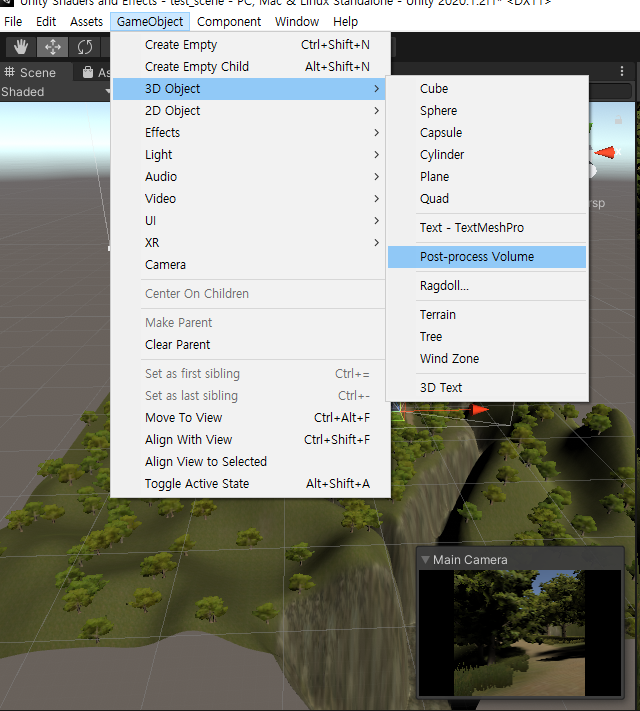Collapse the Main Camera preview triangle
This screenshot has width=640, height=711.
pos(425,560)
